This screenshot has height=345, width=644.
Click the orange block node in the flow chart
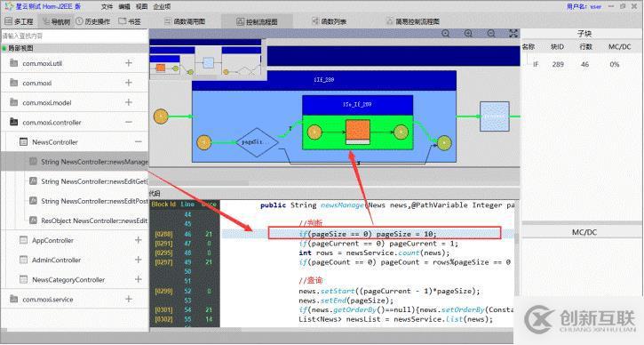(358, 132)
